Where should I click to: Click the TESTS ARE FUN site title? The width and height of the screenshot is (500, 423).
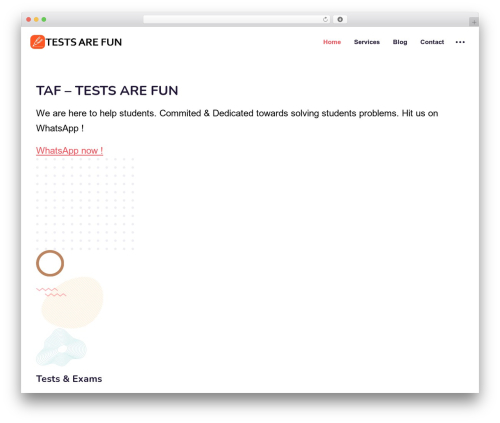point(84,42)
